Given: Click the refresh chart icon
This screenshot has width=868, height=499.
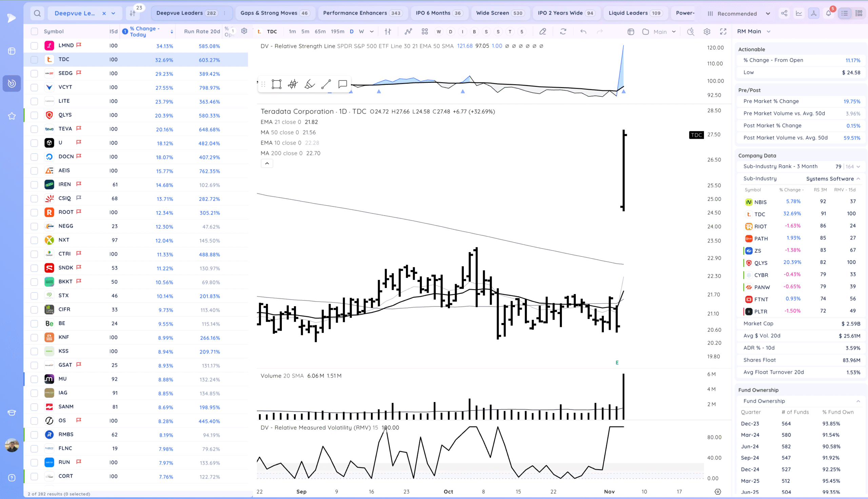Looking at the screenshot, I should click(x=563, y=32).
